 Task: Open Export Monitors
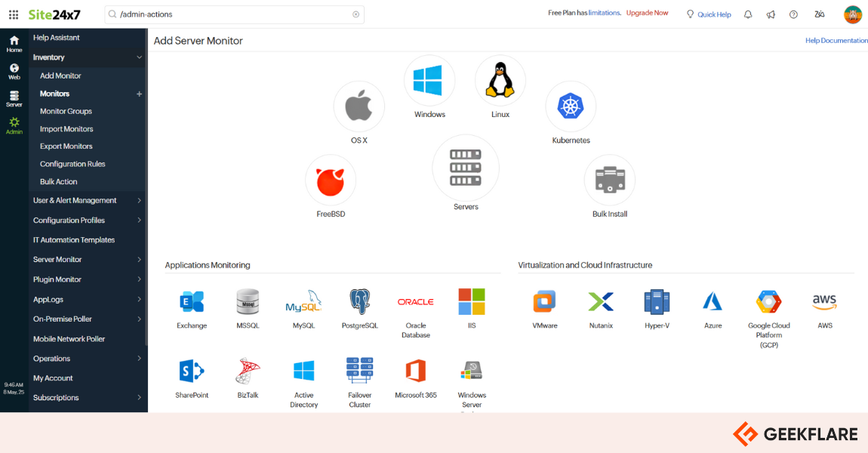[x=66, y=146]
